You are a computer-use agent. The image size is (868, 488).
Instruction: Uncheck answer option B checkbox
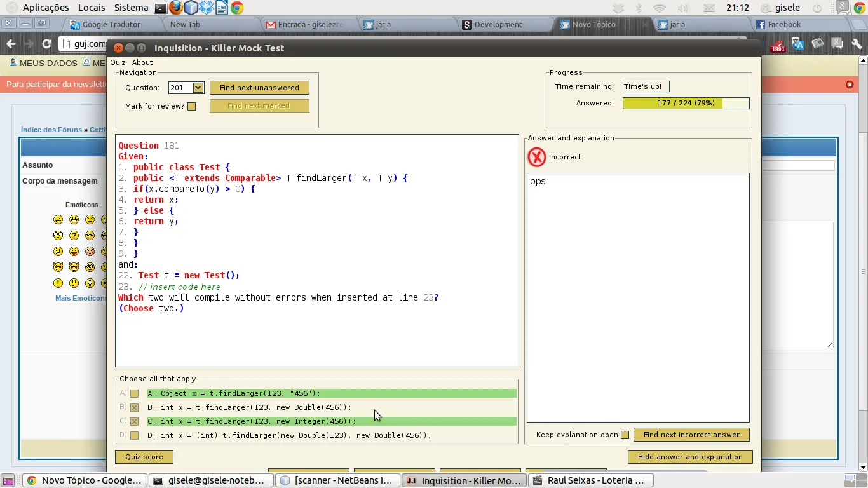(134, 407)
